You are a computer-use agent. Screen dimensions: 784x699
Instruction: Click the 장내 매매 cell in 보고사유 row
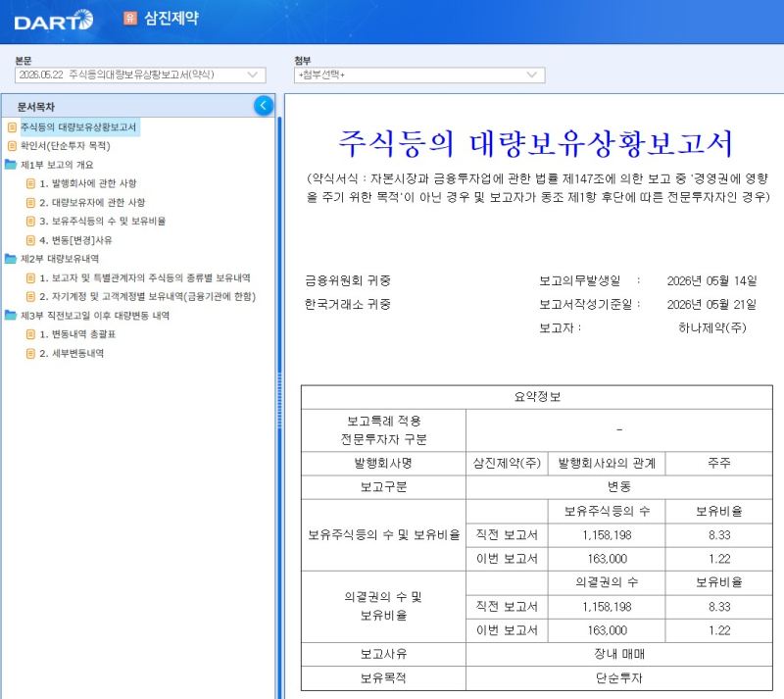coord(619,654)
